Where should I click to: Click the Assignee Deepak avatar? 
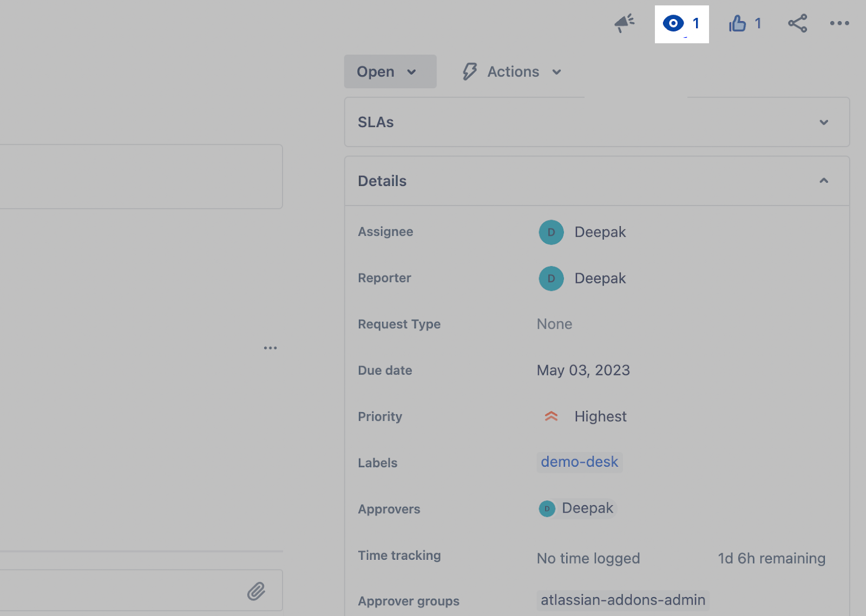point(551,233)
